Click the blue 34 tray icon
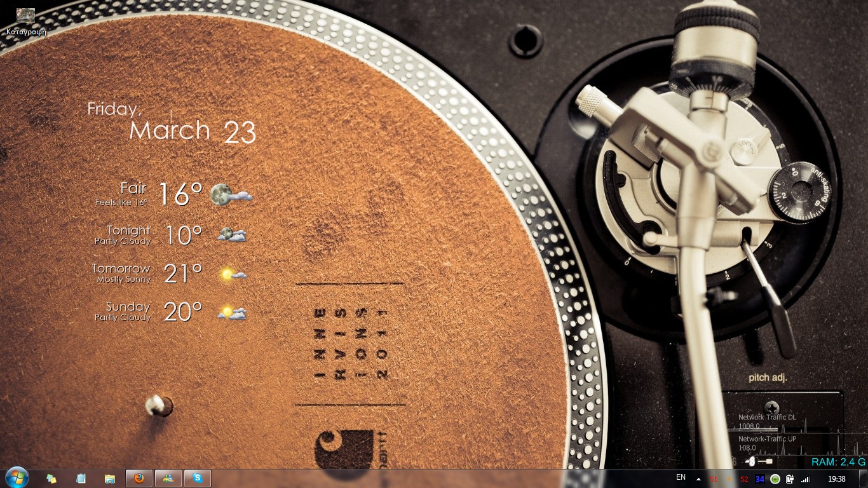Screen dimensions: 868x488 tap(760, 479)
